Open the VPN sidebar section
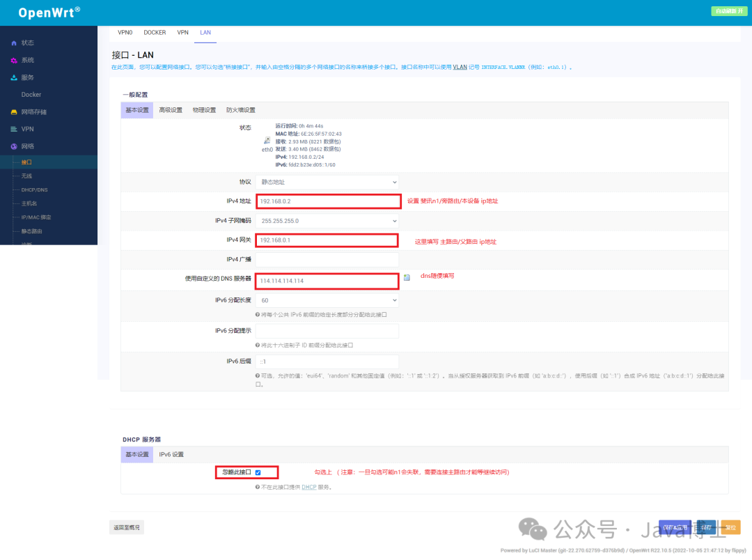 coord(28,128)
